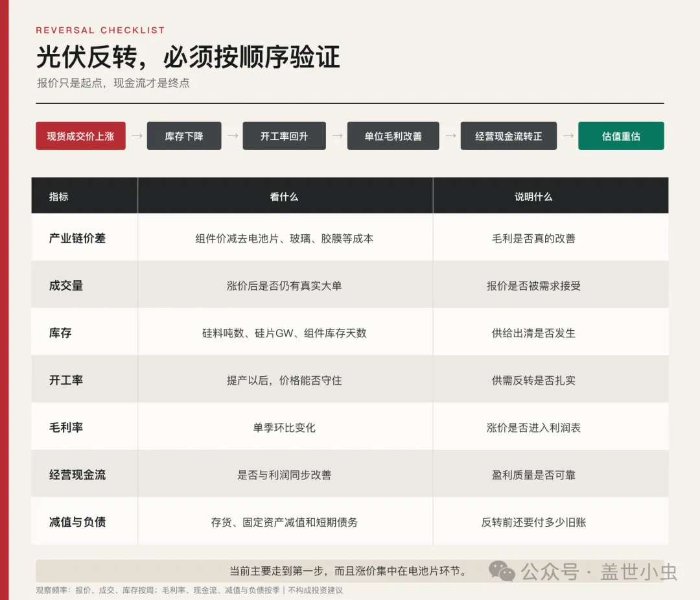700x600 pixels.
Task: Click cell 存货、固定资产减值和短期债务
Action: click(x=285, y=522)
